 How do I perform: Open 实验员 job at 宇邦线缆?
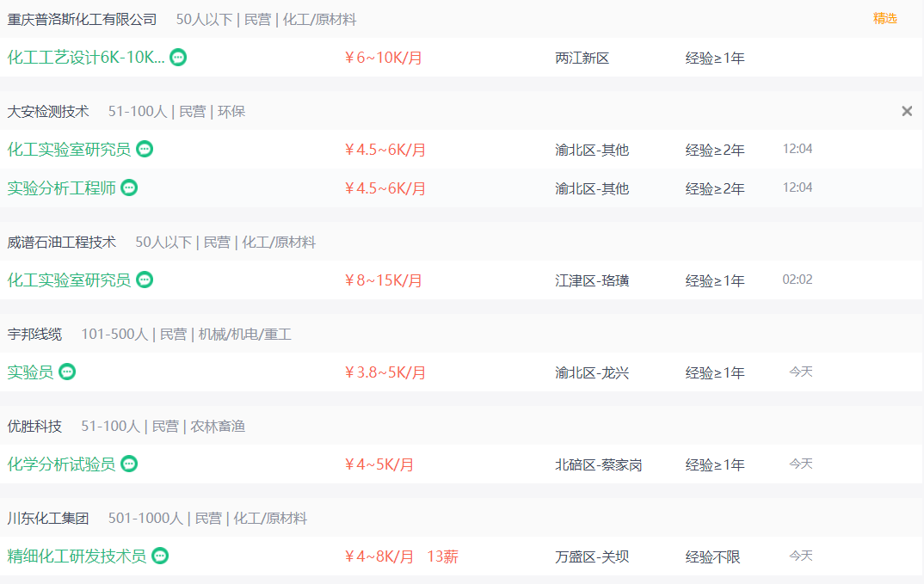[x=30, y=372]
